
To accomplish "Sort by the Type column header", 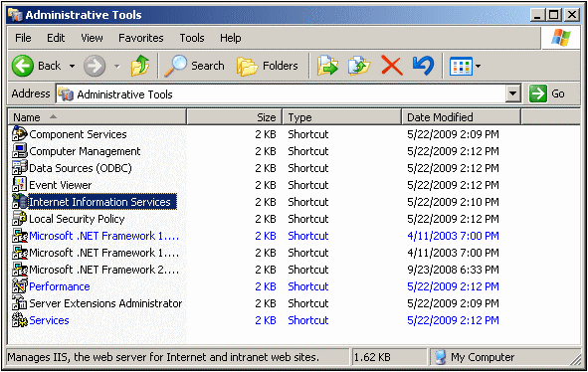I will 342,117.
